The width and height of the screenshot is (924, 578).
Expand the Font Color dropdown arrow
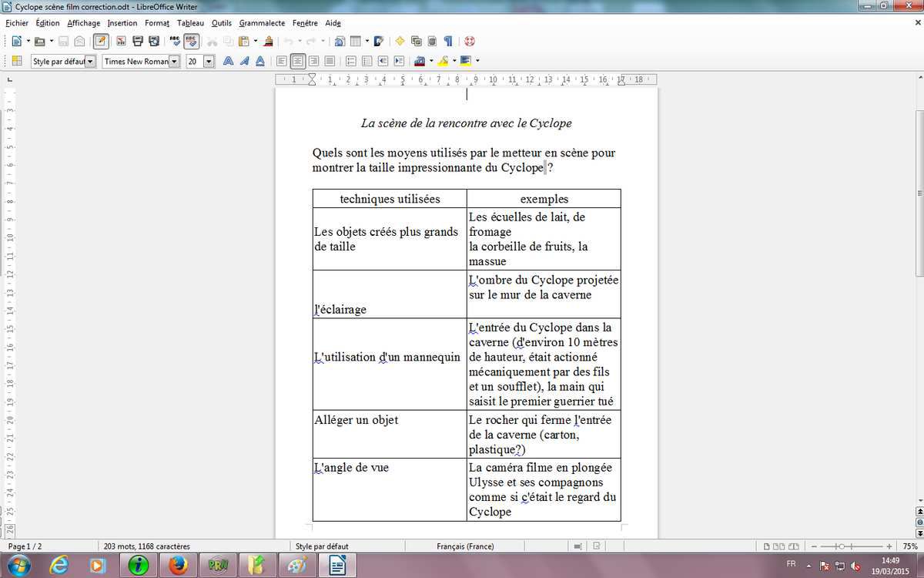click(431, 61)
